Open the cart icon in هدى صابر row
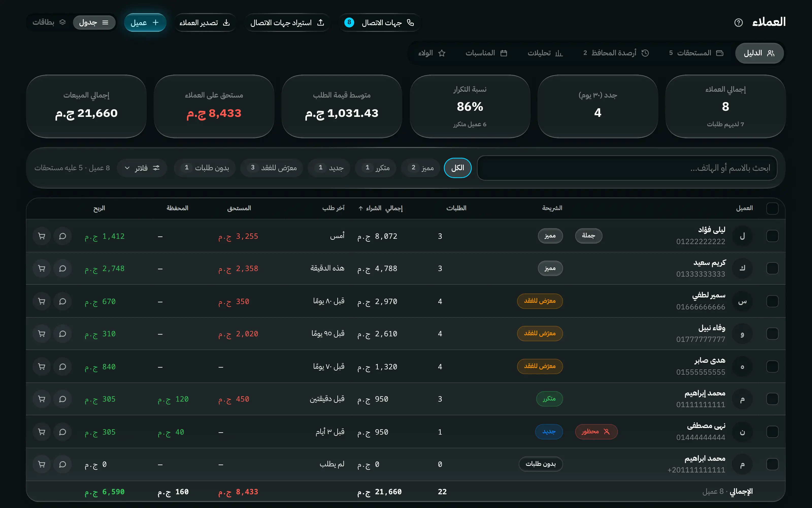This screenshot has width=812, height=508. click(42, 367)
